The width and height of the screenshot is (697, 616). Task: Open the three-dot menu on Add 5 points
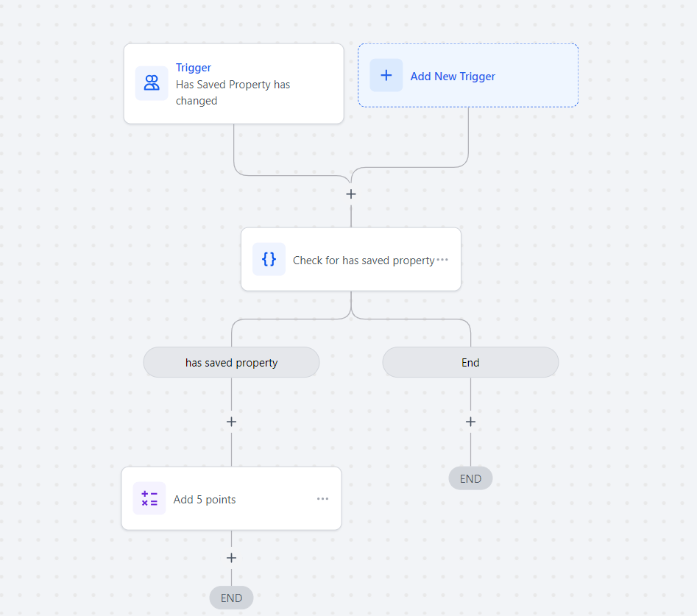[x=322, y=499]
